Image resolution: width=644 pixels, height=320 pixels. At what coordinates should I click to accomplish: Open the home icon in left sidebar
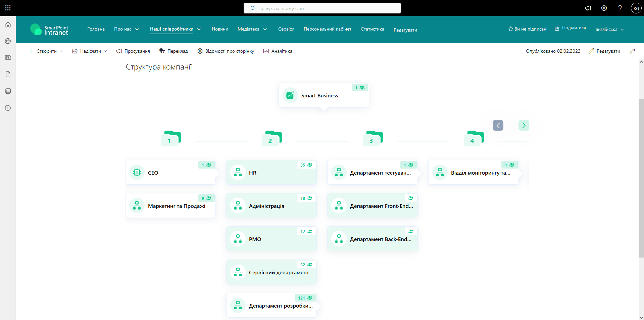(x=8, y=25)
